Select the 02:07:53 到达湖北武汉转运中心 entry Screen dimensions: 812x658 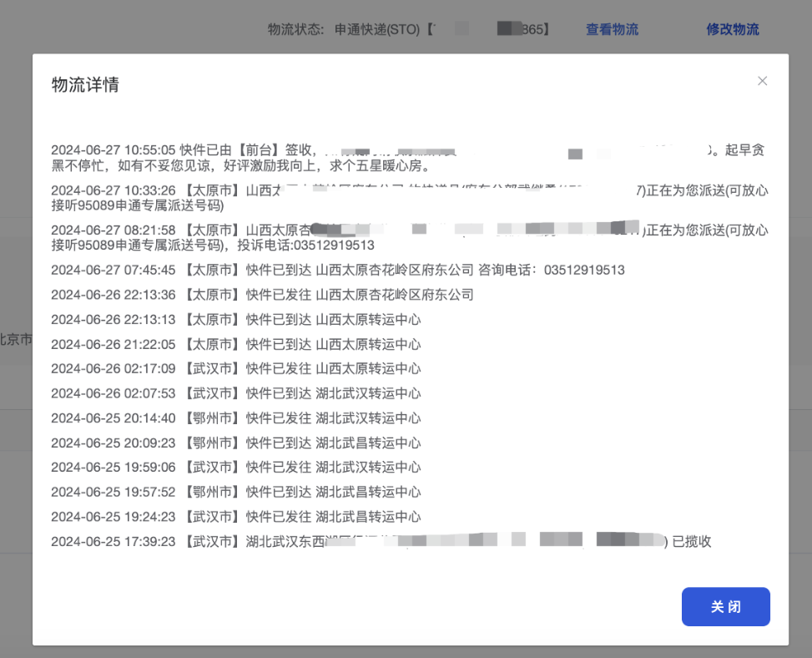coord(235,393)
